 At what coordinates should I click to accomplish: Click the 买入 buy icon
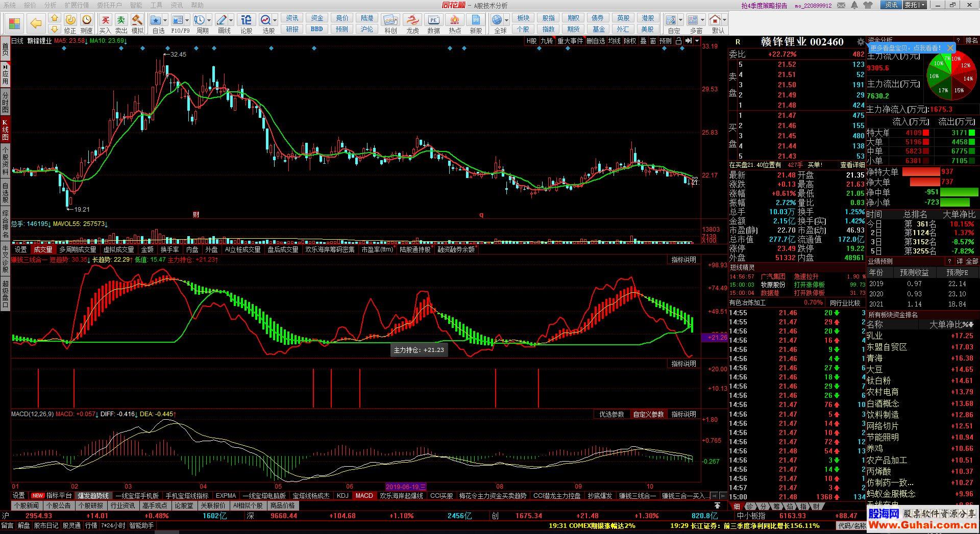tap(105, 20)
